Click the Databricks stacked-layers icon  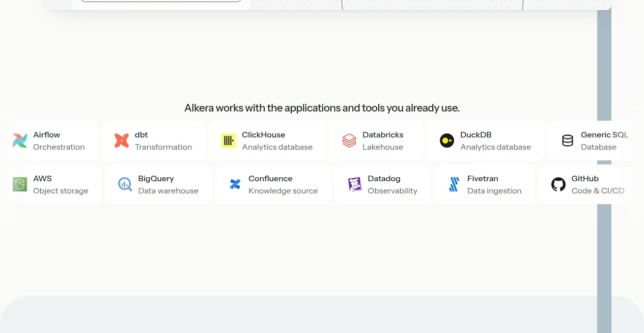pyautogui.click(x=349, y=141)
